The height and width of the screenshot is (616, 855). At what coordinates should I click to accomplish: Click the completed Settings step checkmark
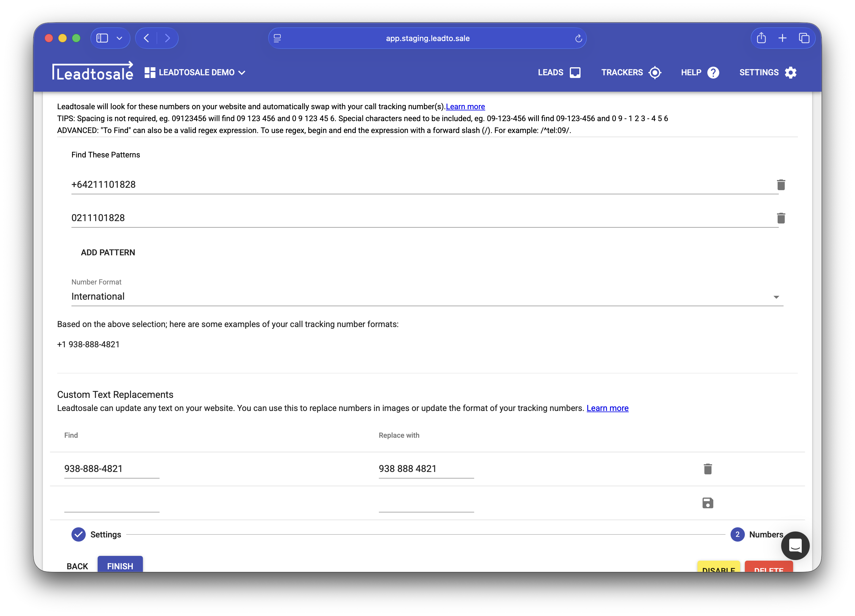click(x=78, y=534)
